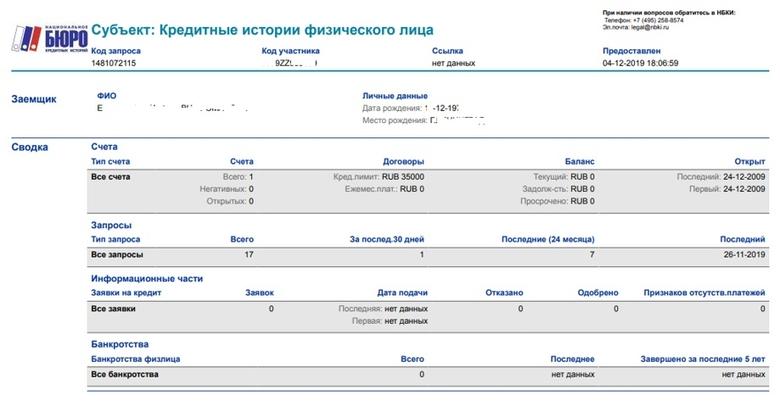780x401 pixels.
Task: Click the 'Все заявки' row label
Action: point(113,308)
